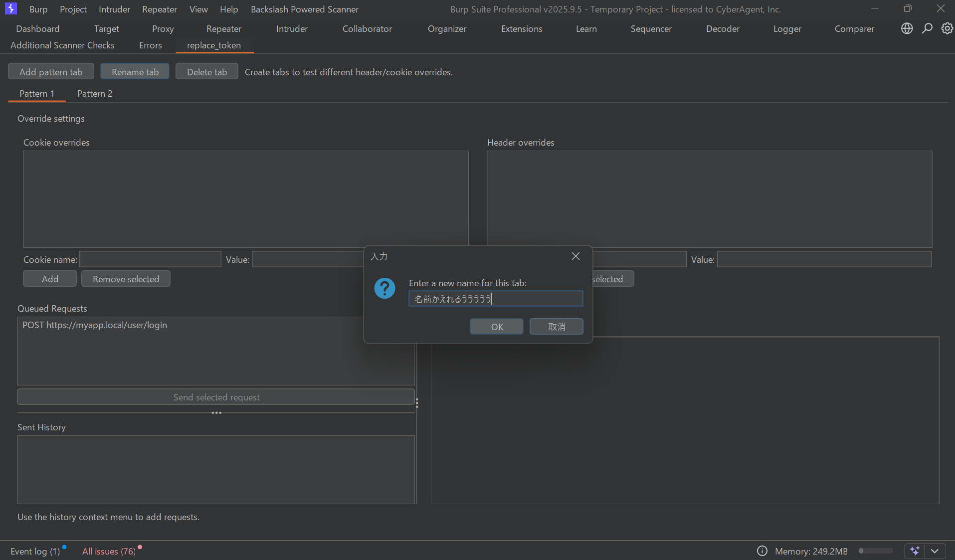Open the Repeater menu

coord(160,9)
